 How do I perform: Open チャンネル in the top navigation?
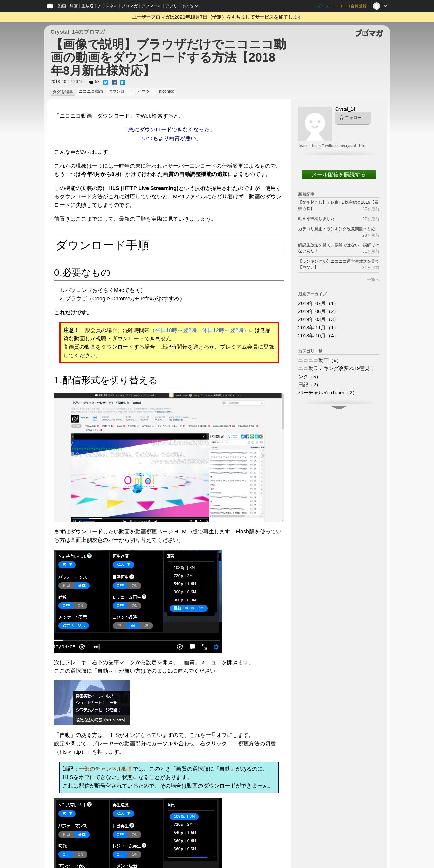[x=107, y=6]
